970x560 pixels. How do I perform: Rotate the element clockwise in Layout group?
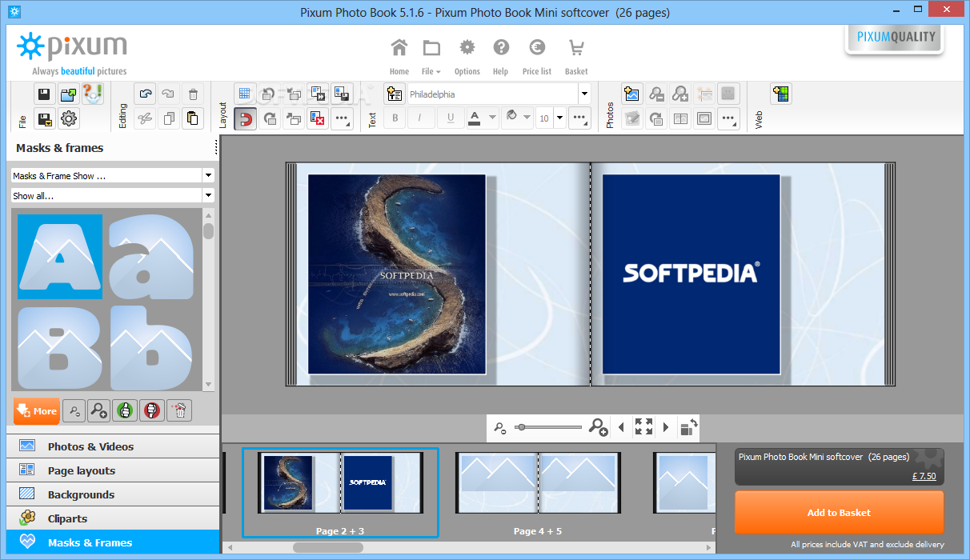(x=270, y=118)
